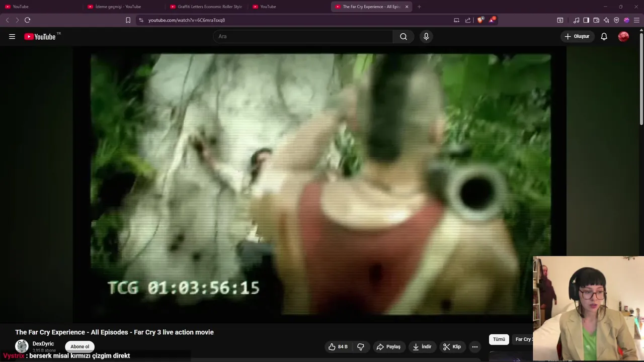Click Paylaş share button
644x362 pixels.
tap(388, 346)
